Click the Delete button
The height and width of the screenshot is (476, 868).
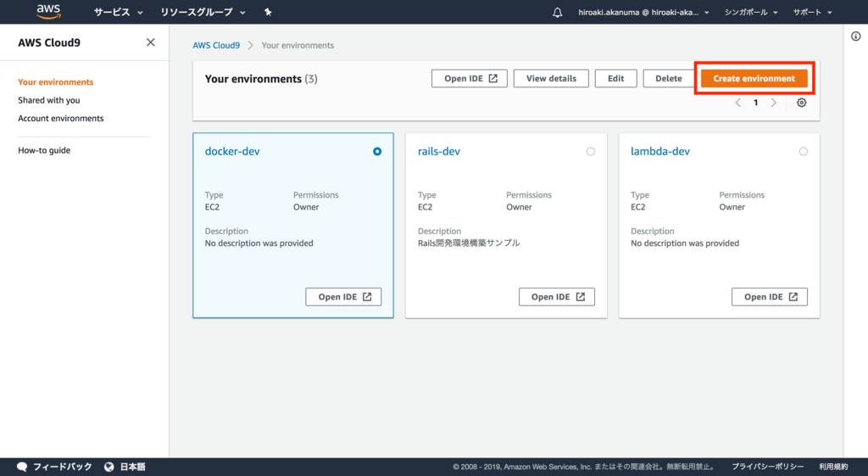(669, 79)
